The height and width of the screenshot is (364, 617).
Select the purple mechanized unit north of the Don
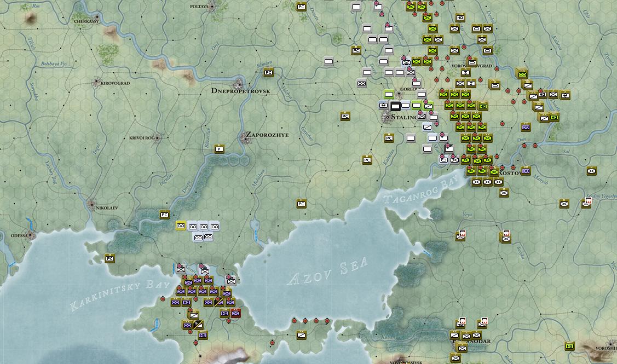pos(526,127)
